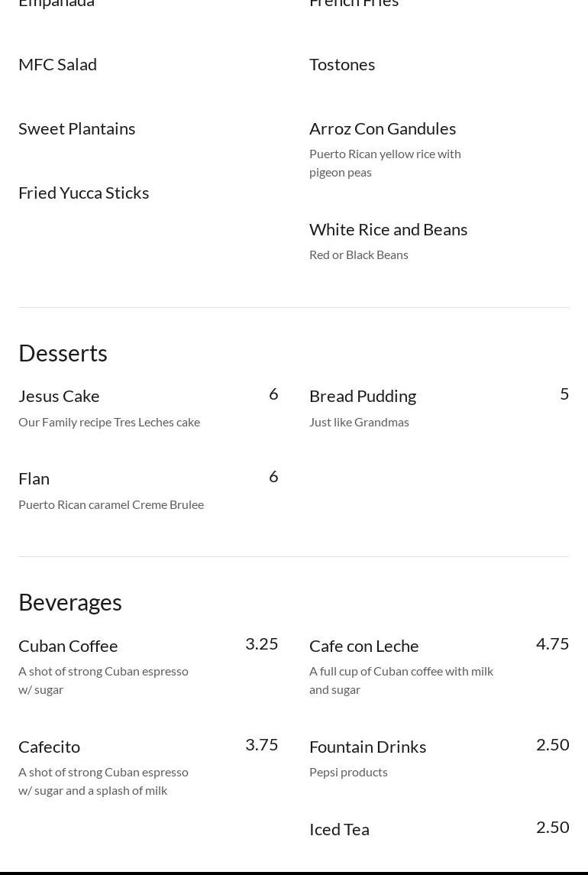Click the MFC Salad menu item
Image resolution: width=588 pixels, height=875 pixels.
point(57,64)
